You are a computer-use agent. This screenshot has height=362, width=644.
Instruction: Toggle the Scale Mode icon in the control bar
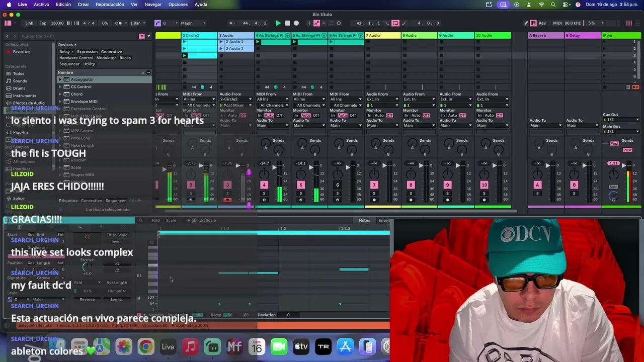point(157,23)
